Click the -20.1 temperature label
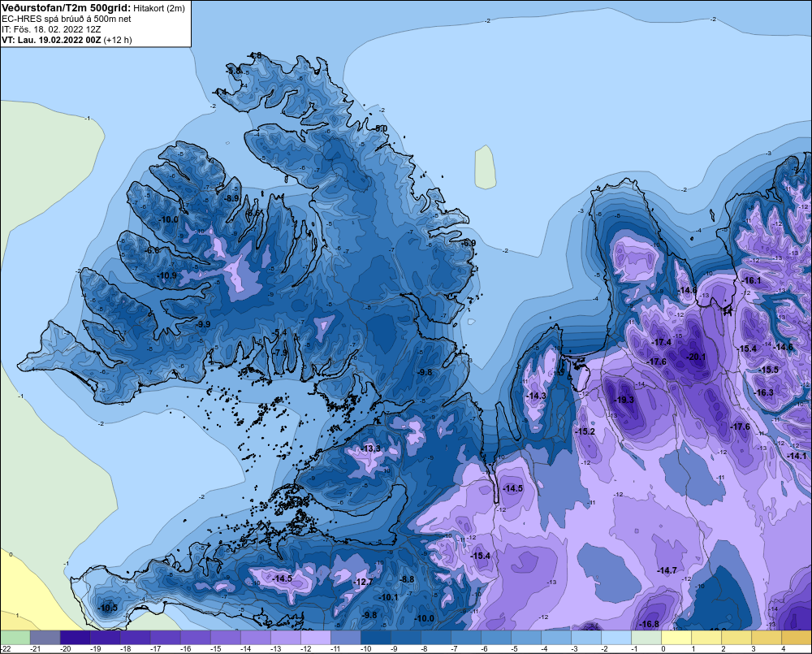The image size is (812, 654). [697, 357]
